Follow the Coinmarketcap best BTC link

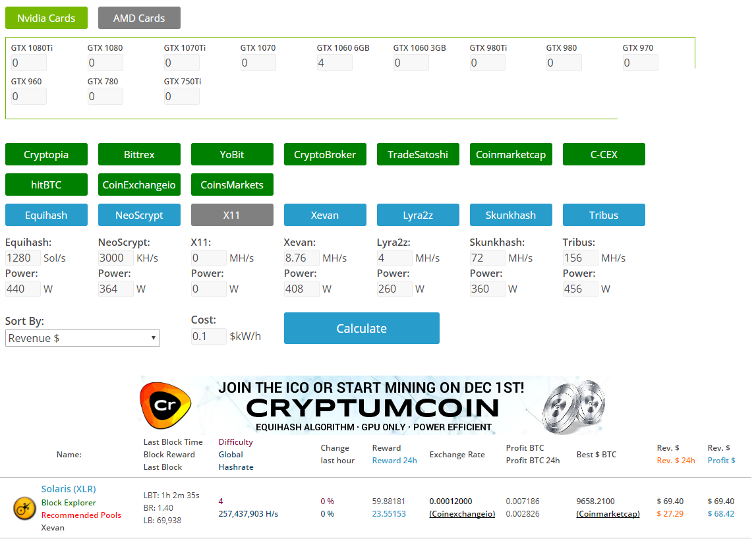(x=608, y=514)
